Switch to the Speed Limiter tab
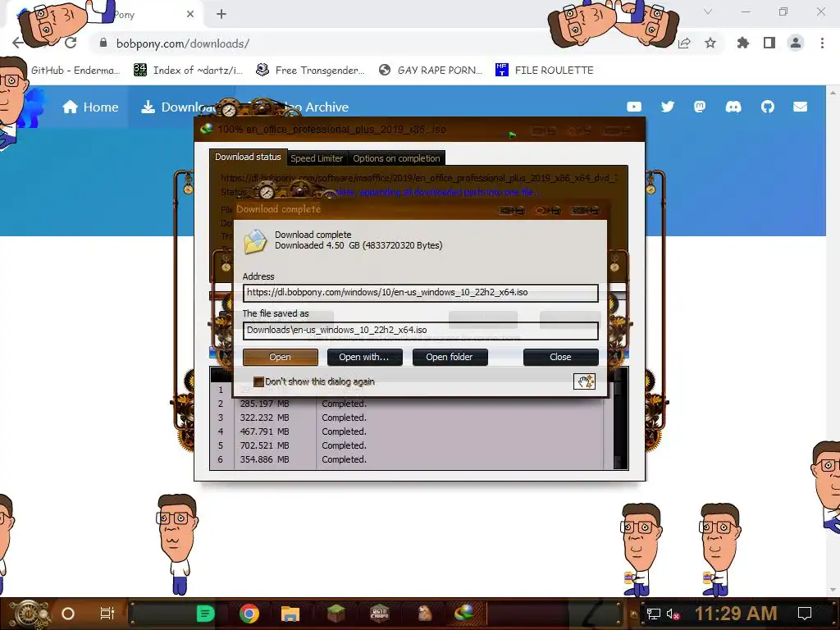The height and width of the screenshot is (630, 840). (317, 158)
